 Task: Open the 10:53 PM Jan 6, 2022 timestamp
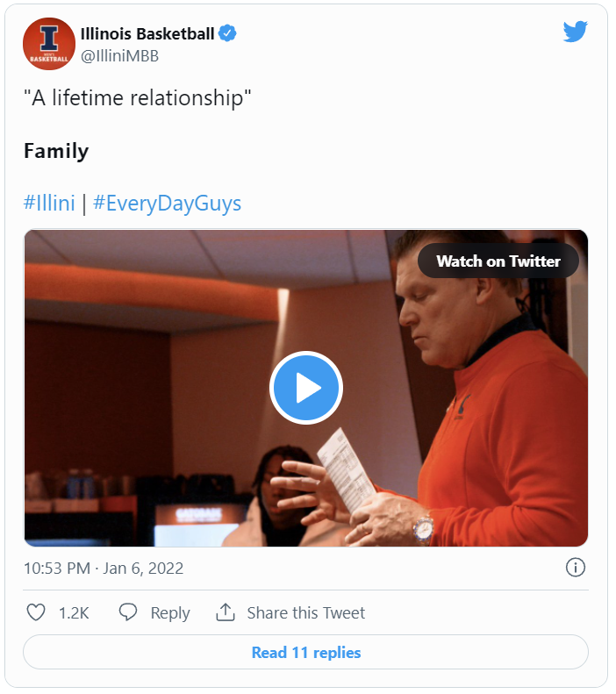[x=104, y=568]
